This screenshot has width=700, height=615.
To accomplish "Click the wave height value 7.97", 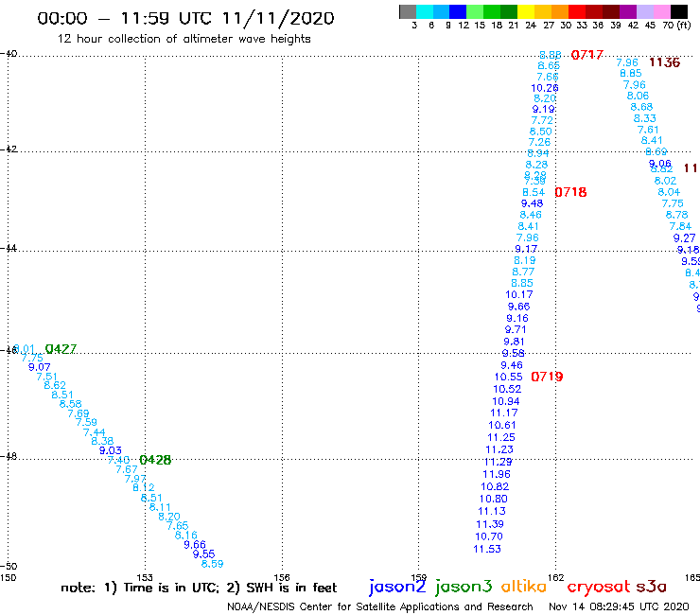I will point(135,479).
